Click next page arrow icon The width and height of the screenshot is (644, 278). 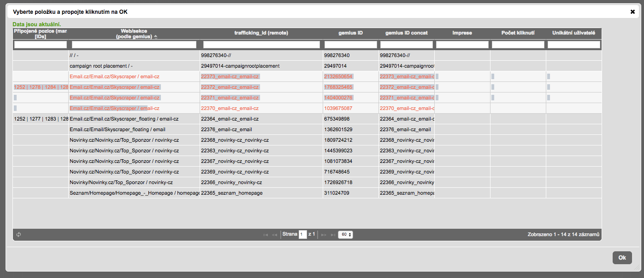(324, 235)
